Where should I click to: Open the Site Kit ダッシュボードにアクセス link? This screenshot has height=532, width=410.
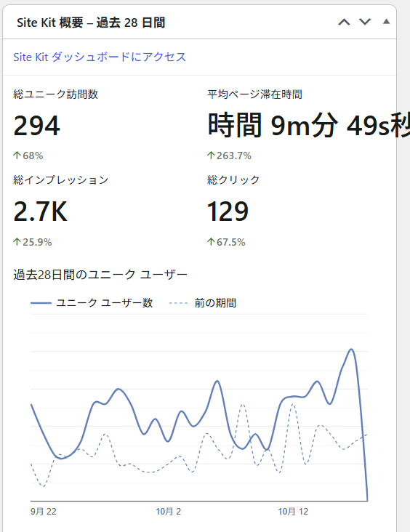[100, 57]
